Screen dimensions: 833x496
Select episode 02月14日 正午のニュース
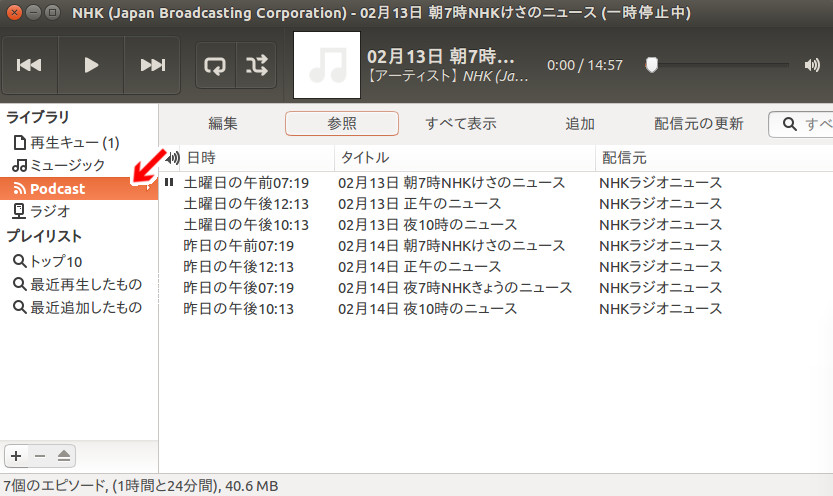click(419, 267)
